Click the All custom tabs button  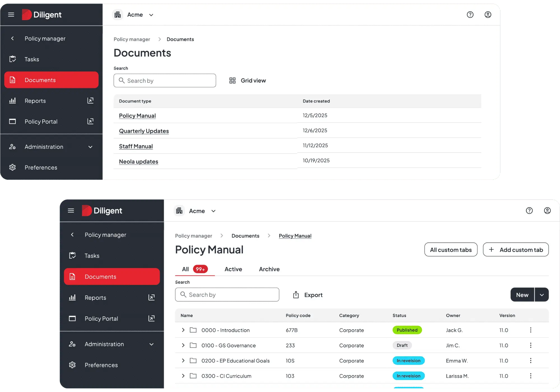tap(451, 250)
